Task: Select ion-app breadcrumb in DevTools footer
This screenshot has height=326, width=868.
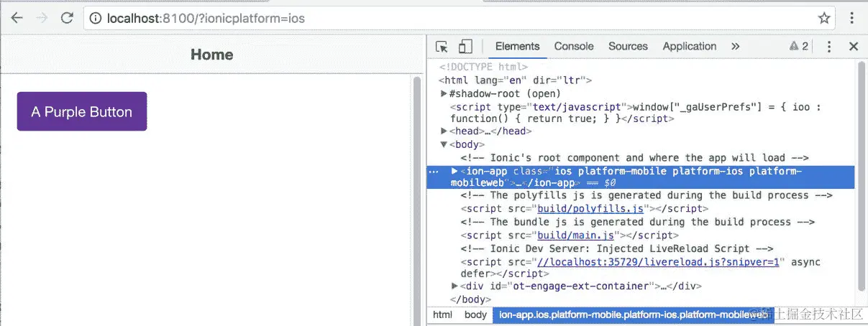Action: click(x=633, y=315)
